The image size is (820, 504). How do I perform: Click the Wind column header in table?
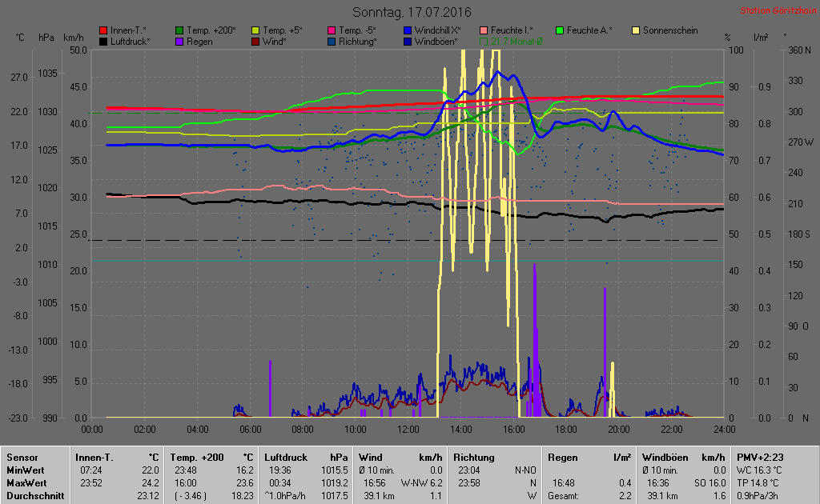pyautogui.click(x=370, y=458)
